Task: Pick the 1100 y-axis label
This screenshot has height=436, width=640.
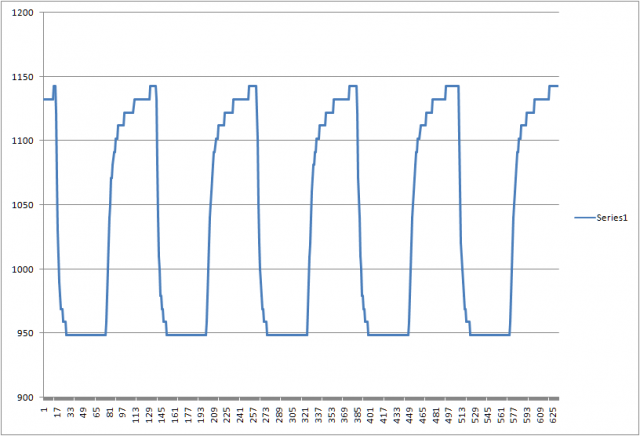Action: click(21, 141)
